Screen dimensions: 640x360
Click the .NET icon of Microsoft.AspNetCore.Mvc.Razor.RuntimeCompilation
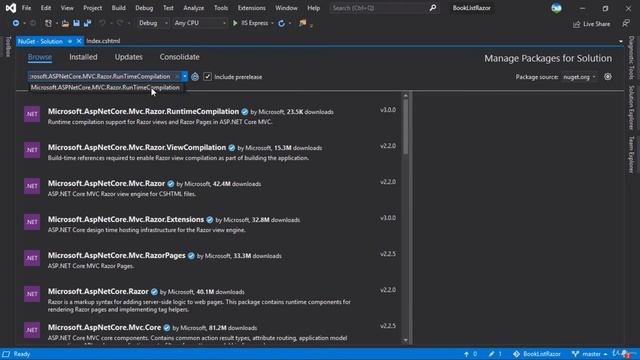(32, 114)
